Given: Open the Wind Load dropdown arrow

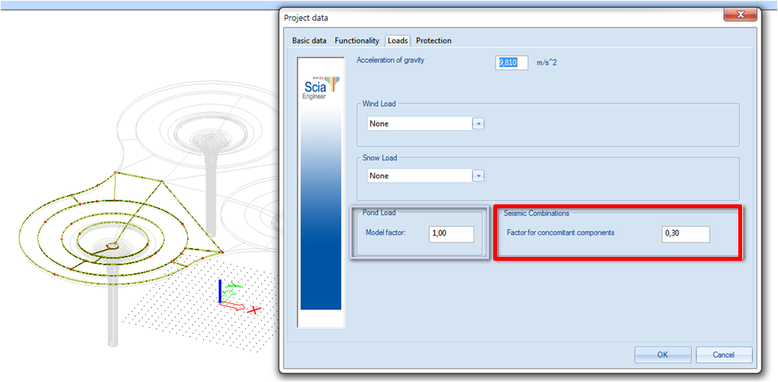Looking at the screenshot, I should point(478,124).
